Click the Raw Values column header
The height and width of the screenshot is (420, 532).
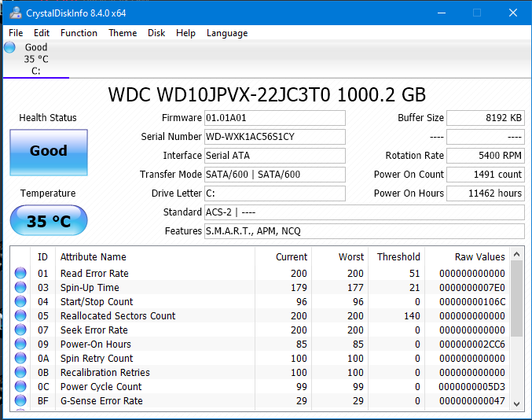479,257
